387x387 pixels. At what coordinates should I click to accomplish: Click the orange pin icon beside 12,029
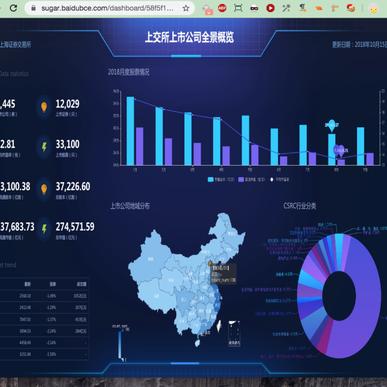pos(44,107)
